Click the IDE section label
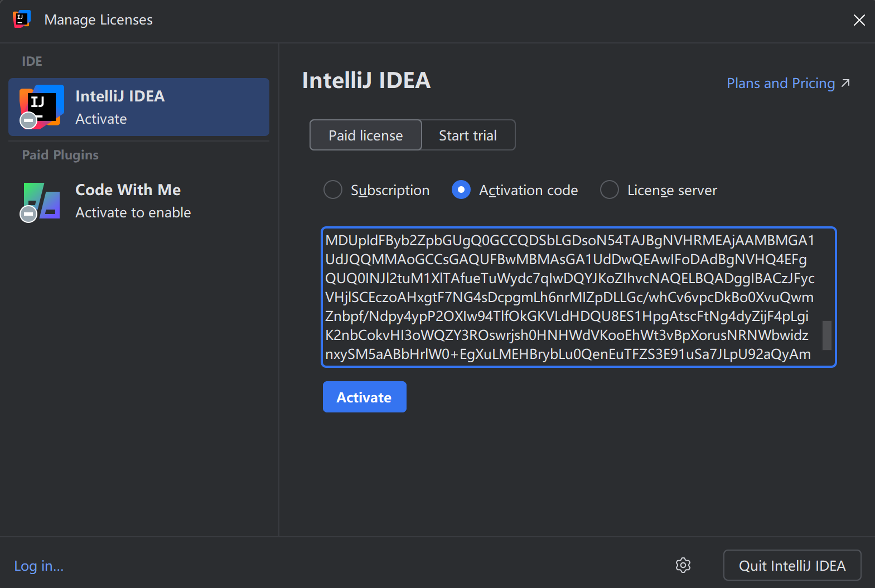Viewport: 875px width, 588px height. tap(32, 61)
